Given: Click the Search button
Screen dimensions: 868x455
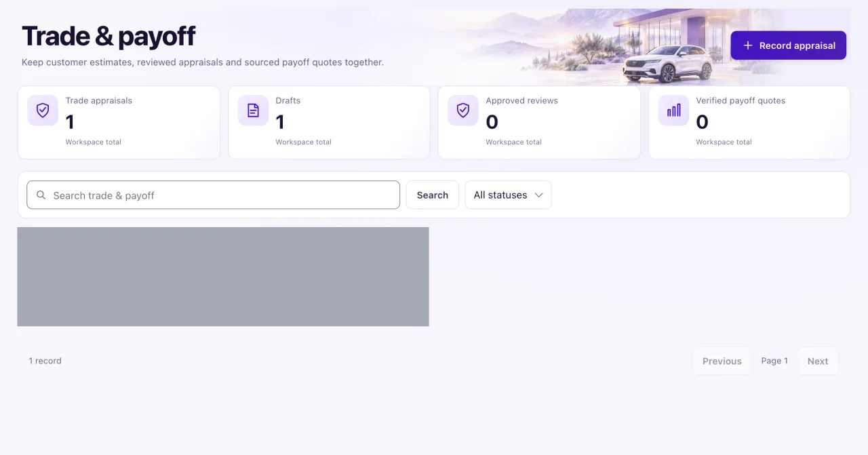Looking at the screenshot, I should [x=433, y=195].
